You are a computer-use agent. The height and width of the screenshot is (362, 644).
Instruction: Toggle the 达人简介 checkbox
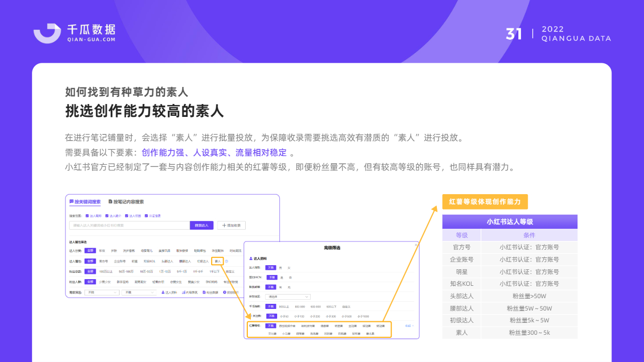pos(107,216)
